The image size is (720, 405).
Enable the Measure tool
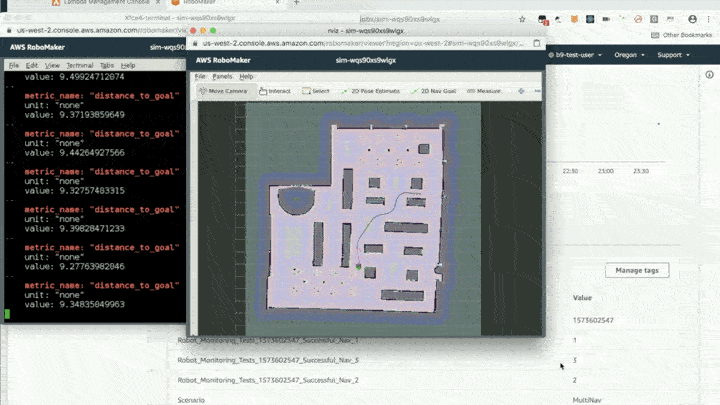pos(484,91)
